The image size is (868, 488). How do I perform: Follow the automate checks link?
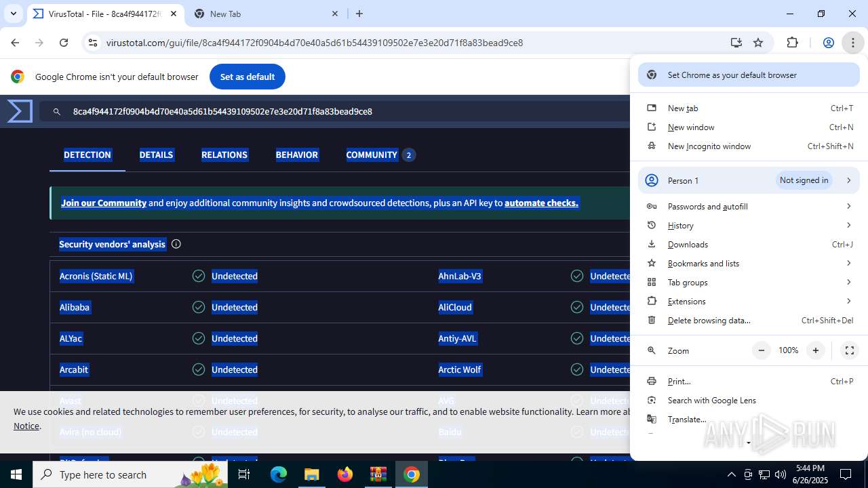[x=541, y=203]
